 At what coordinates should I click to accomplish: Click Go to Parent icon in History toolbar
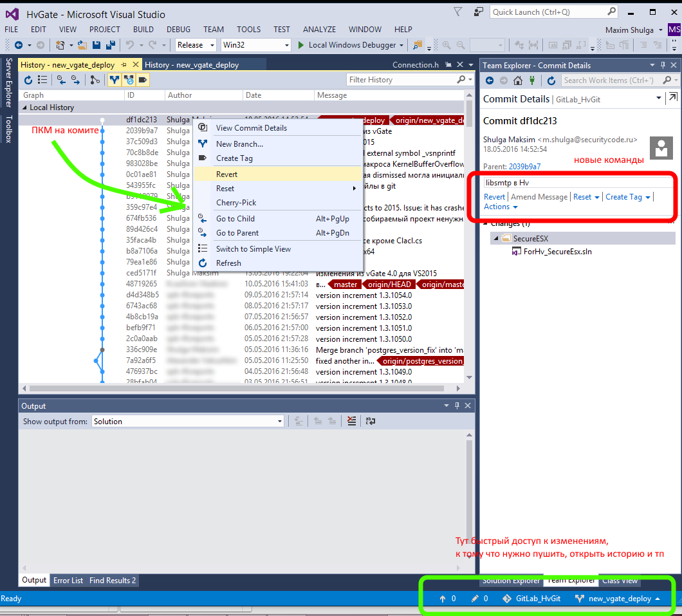click(76, 80)
